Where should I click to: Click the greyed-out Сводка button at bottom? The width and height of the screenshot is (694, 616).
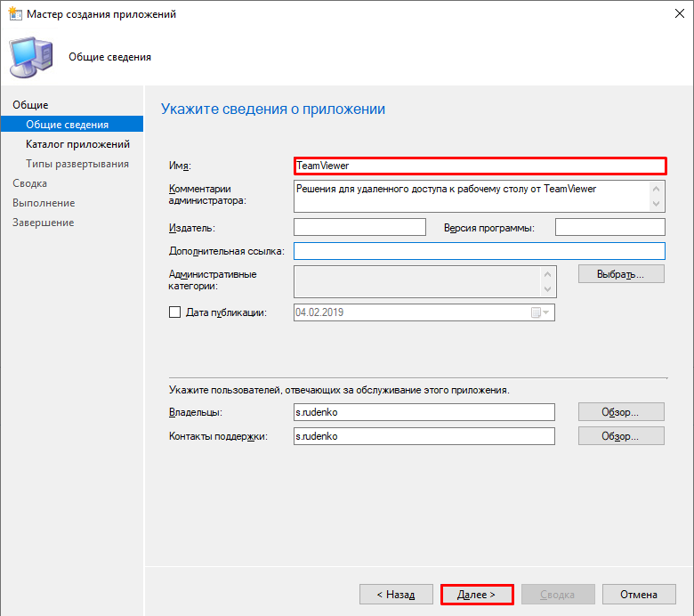pyautogui.click(x=558, y=595)
